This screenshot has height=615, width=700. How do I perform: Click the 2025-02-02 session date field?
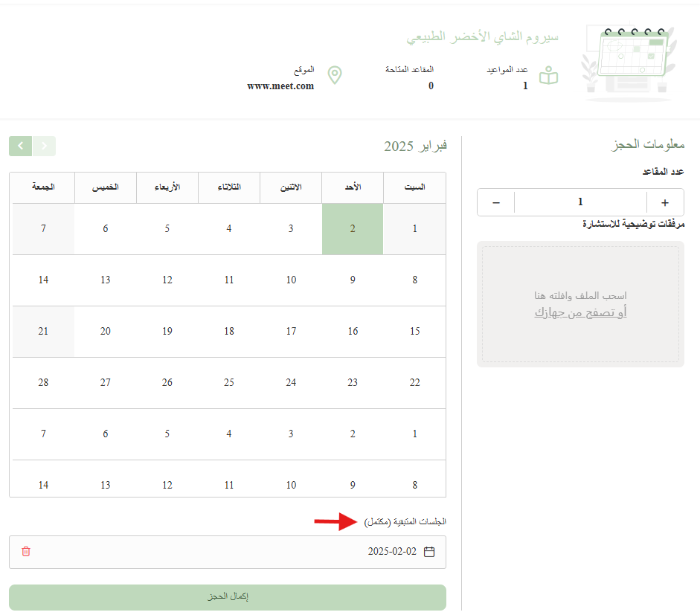pos(228,552)
